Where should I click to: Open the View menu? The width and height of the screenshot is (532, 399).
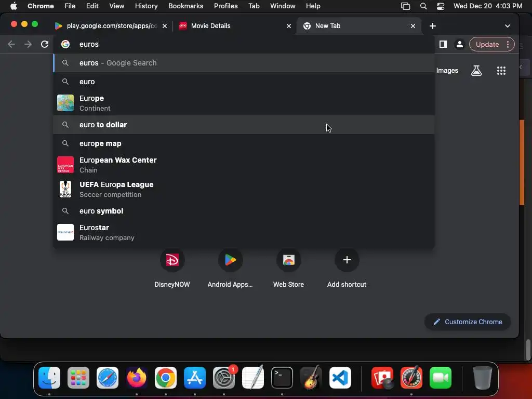(116, 6)
